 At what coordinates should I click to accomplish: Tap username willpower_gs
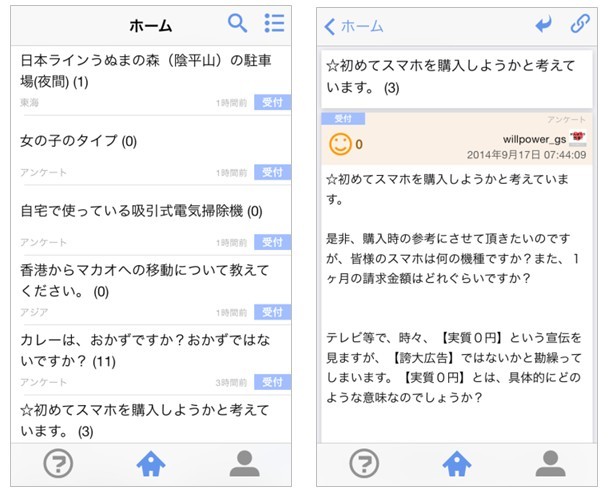[534, 139]
